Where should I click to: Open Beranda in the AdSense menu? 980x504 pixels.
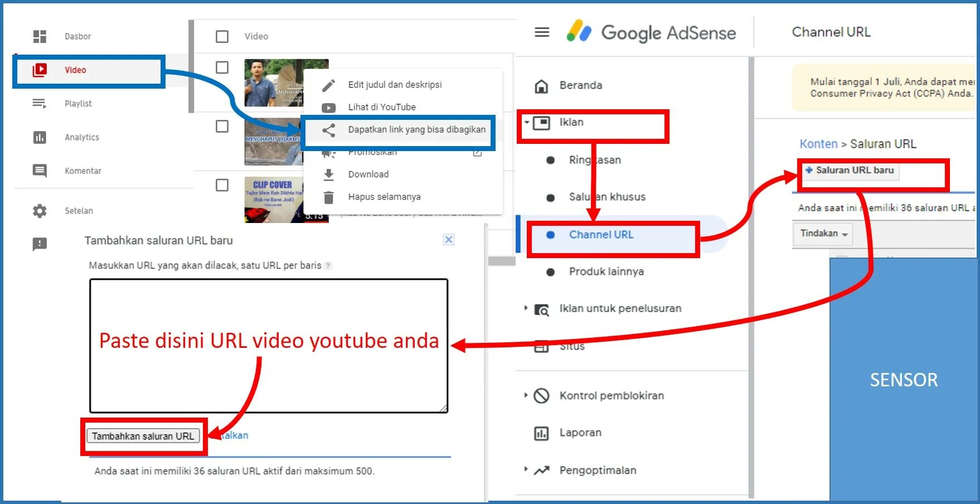(x=581, y=85)
